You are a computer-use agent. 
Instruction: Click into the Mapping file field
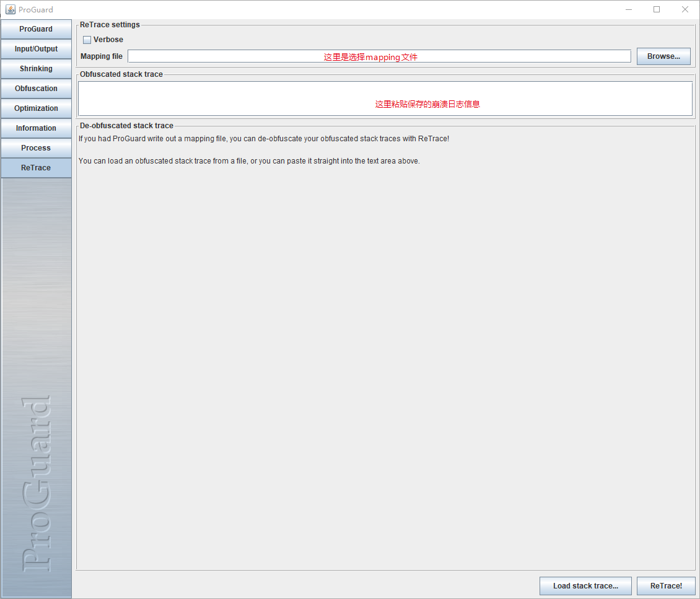(x=379, y=56)
